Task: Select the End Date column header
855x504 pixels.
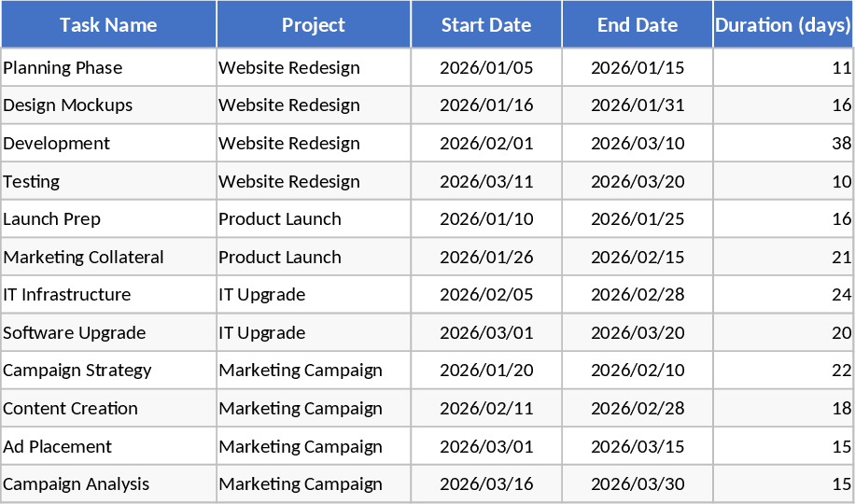Action: tap(638, 25)
